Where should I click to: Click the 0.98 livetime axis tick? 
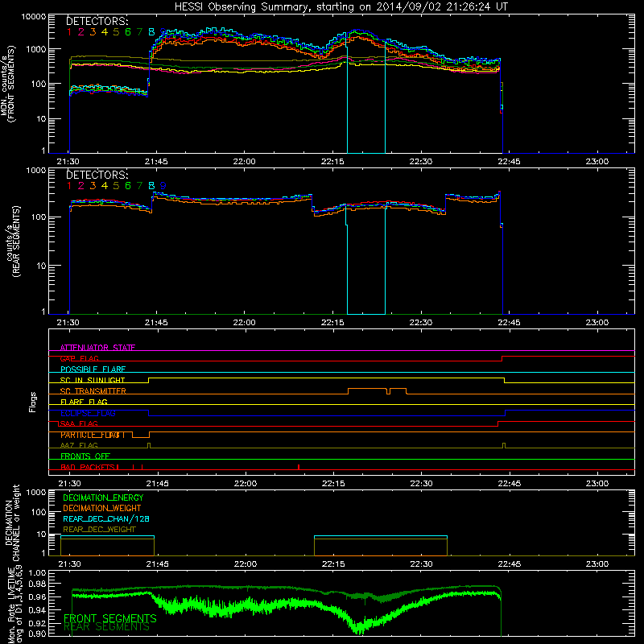38,584
